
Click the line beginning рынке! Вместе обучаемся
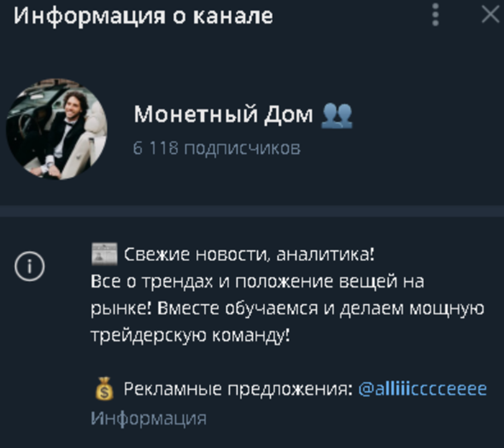[288, 309]
